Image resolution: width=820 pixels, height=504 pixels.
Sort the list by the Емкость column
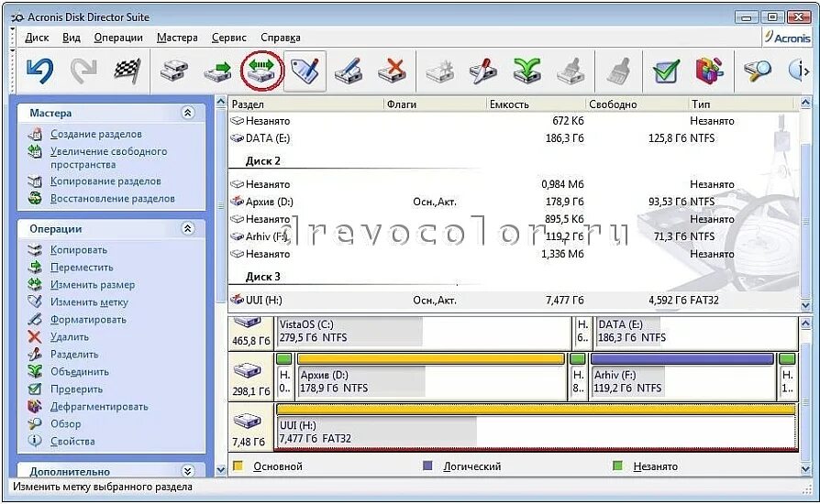pos(535,104)
